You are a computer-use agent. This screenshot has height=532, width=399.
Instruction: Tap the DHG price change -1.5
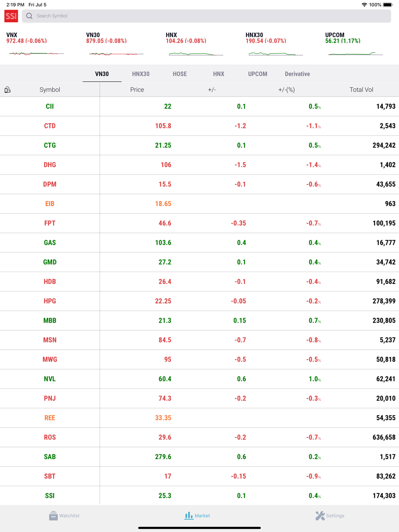coord(240,165)
